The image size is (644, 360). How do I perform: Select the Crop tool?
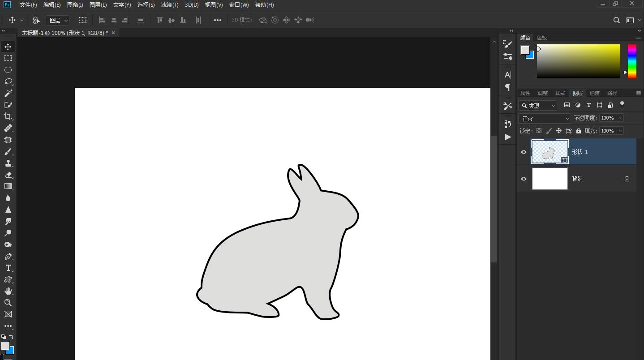pyautogui.click(x=8, y=116)
